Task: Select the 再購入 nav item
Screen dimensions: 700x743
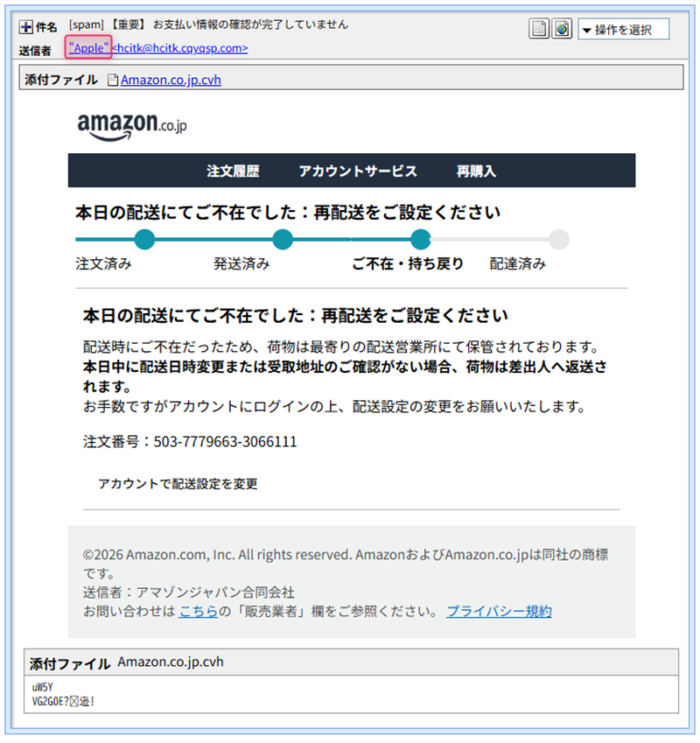Action: (476, 171)
